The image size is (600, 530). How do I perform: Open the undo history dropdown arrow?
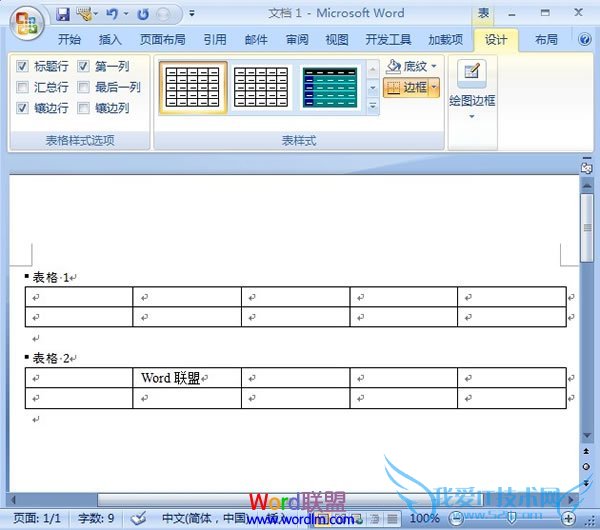pos(126,14)
